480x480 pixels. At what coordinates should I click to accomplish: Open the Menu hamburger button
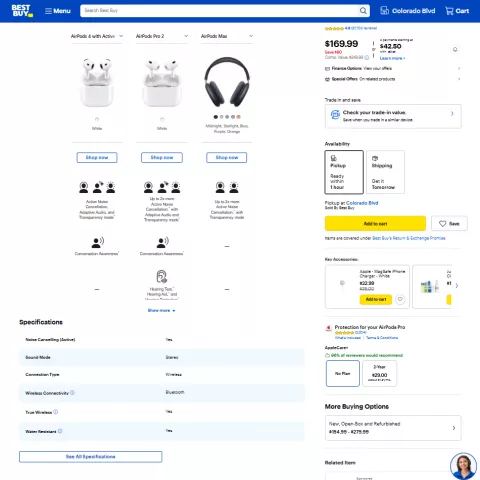(x=58, y=11)
